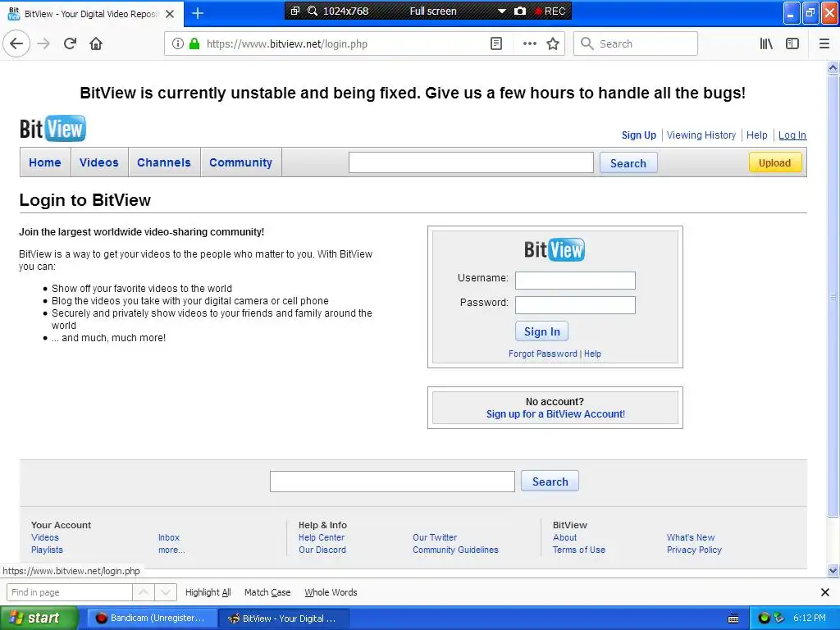The width and height of the screenshot is (840, 630).
Task: Show sidebars toolbar icon
Action: [x=792, y=44]
